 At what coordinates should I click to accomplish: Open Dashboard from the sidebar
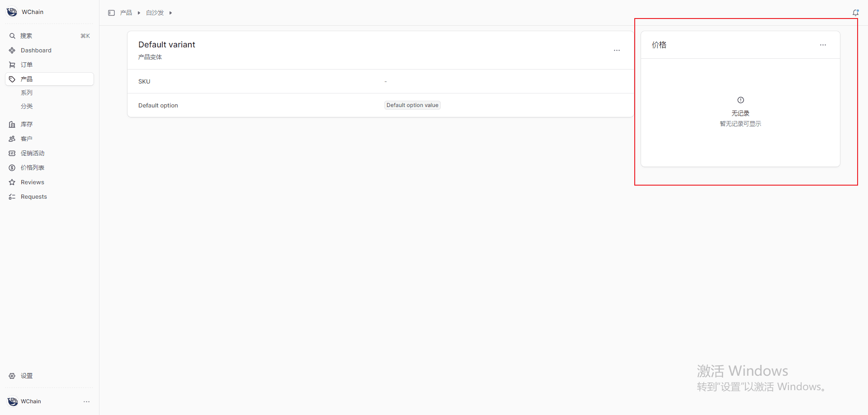[36, 50]
